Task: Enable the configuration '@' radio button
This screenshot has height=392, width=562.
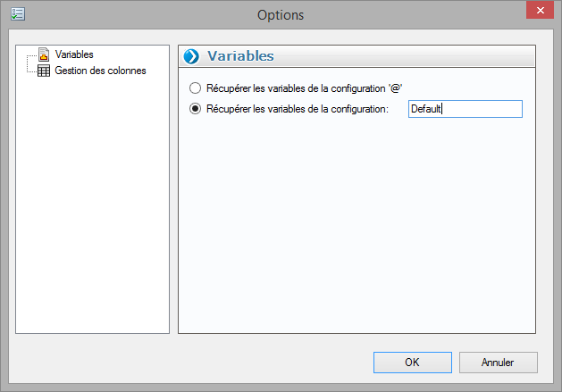Action: pos(196,88)
